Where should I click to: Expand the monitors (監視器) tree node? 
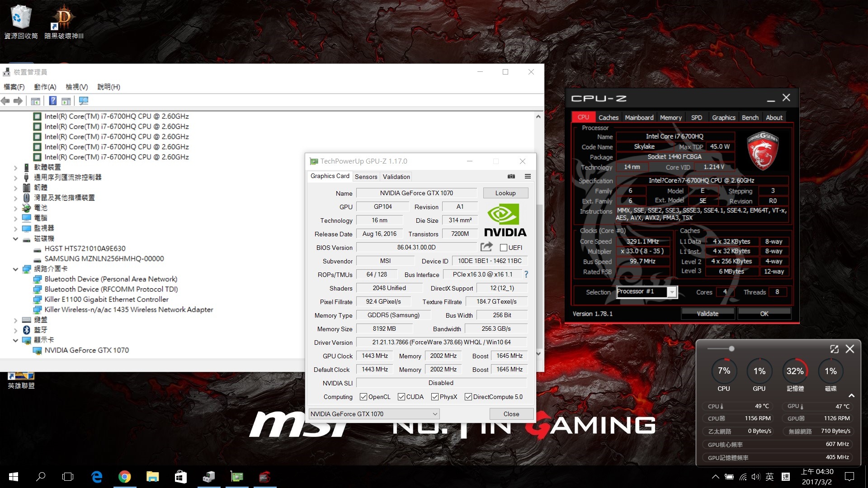pyautogui.click(x=16, y=229)
